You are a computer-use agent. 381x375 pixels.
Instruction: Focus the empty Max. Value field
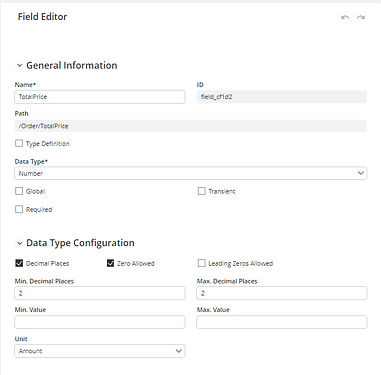[x=282, y=322]
